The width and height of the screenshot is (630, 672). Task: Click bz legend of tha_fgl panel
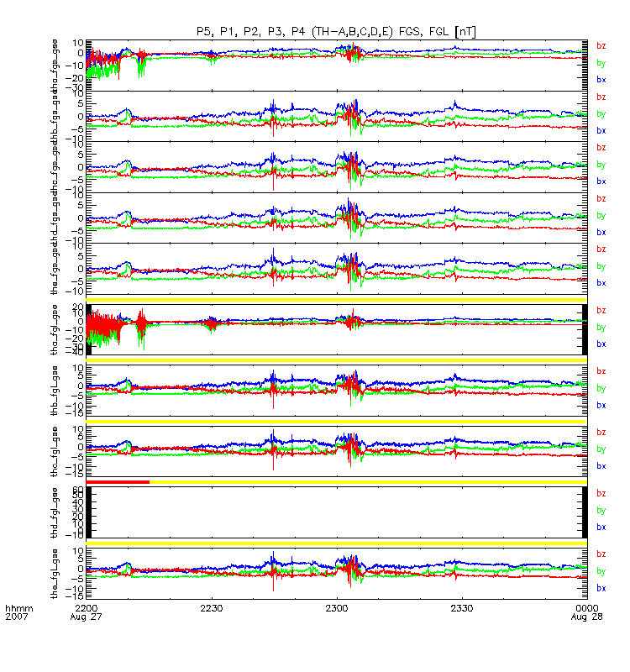pyautogui.click(x=601, y=310)
